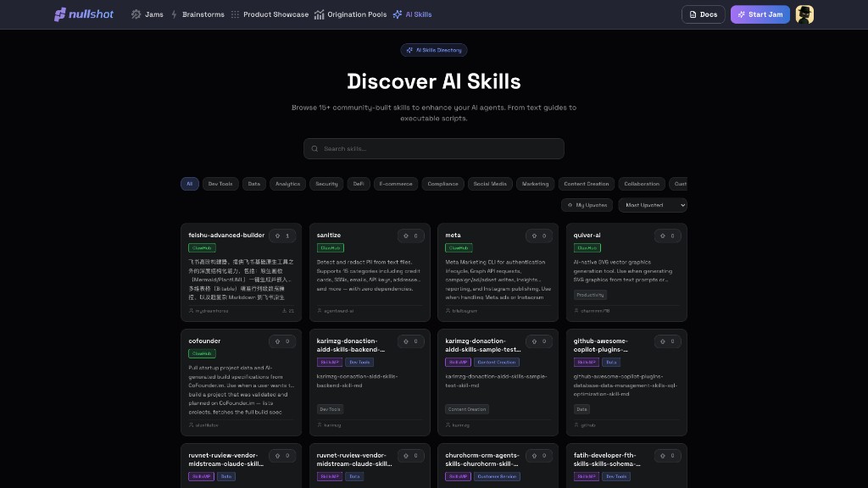
Task: Select AI Skills nav item
Action: [x=413, y=14]
